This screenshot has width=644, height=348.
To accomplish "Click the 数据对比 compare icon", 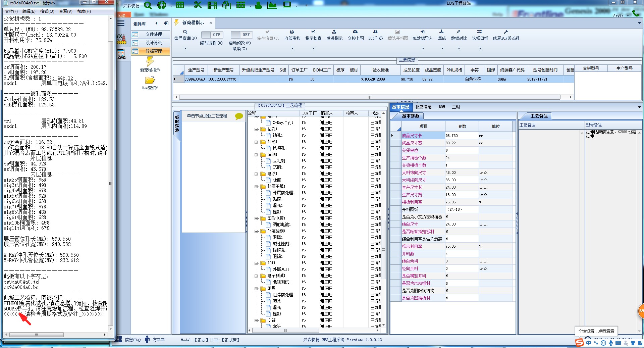I will 459,32.
